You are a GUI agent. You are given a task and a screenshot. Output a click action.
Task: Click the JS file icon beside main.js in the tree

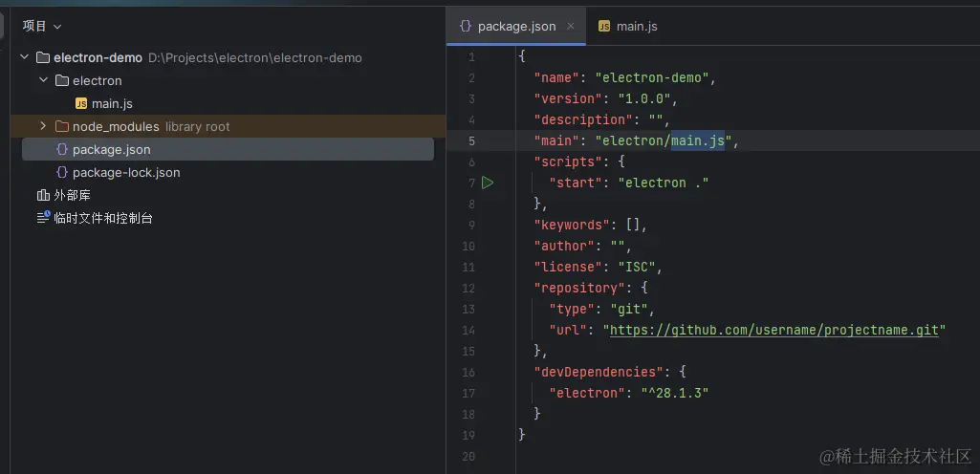point(81,103)
